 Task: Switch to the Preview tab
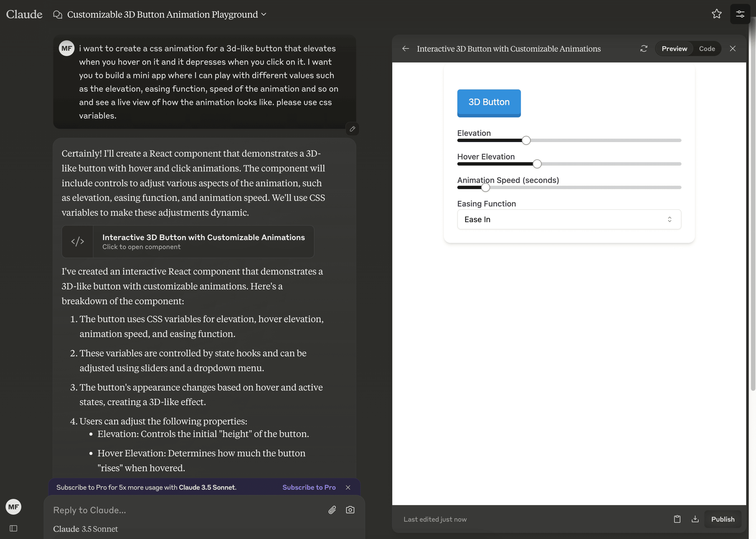(674, 49)
